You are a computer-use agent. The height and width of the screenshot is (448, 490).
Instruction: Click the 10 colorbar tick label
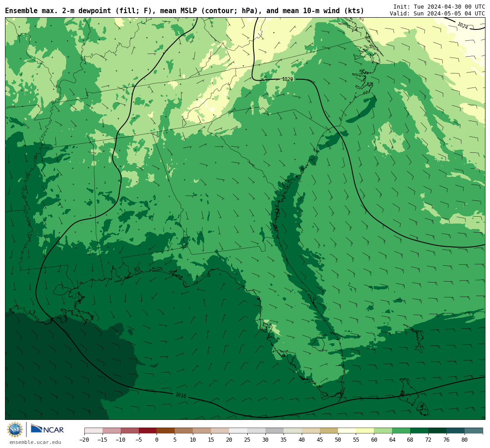tap(193, 440)
